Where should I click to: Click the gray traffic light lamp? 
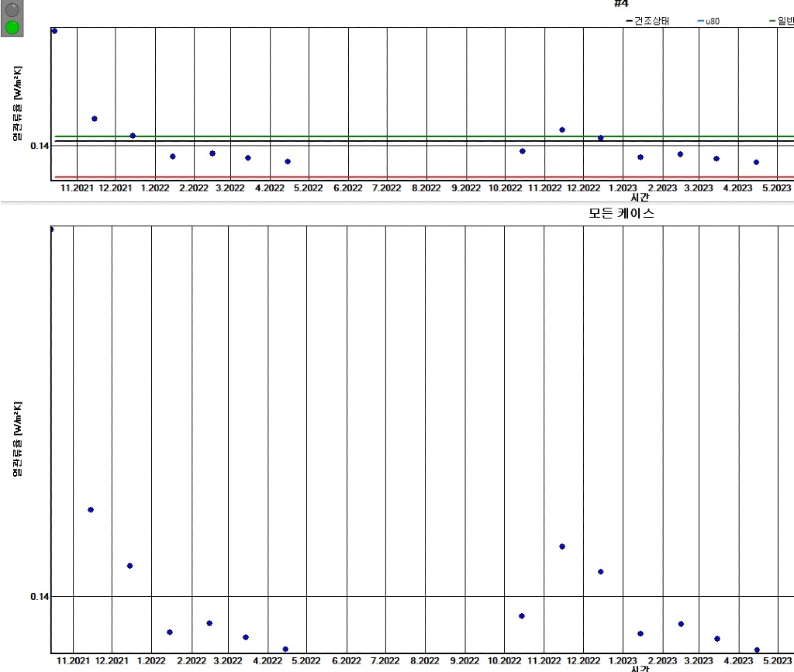(x=12, y=10)
